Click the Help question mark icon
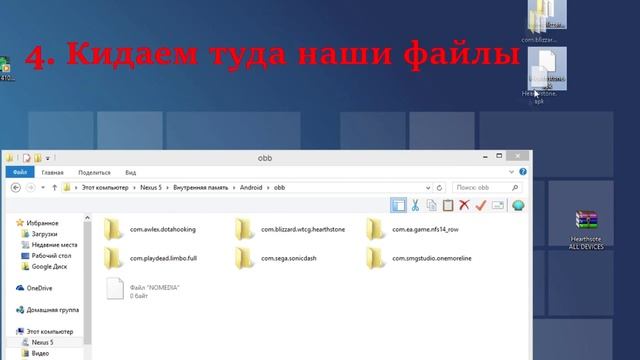 [x=523, y=172]
